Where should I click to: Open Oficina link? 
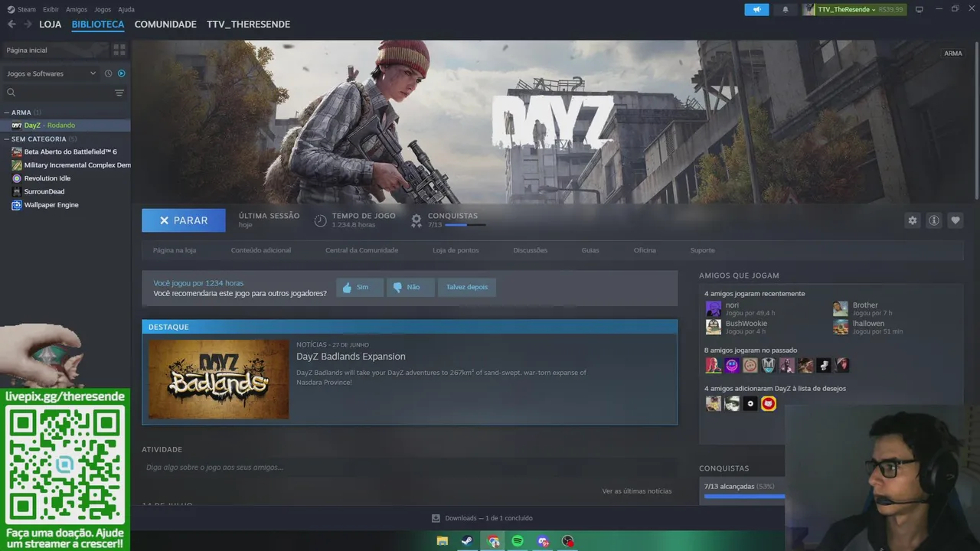click(645, 250)
